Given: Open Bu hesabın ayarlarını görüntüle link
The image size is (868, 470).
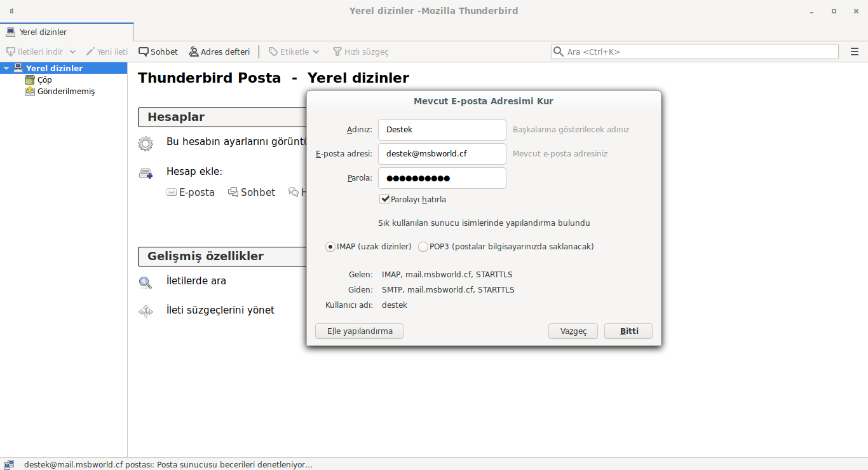Looking at the screenshot, I should point(236,142).
